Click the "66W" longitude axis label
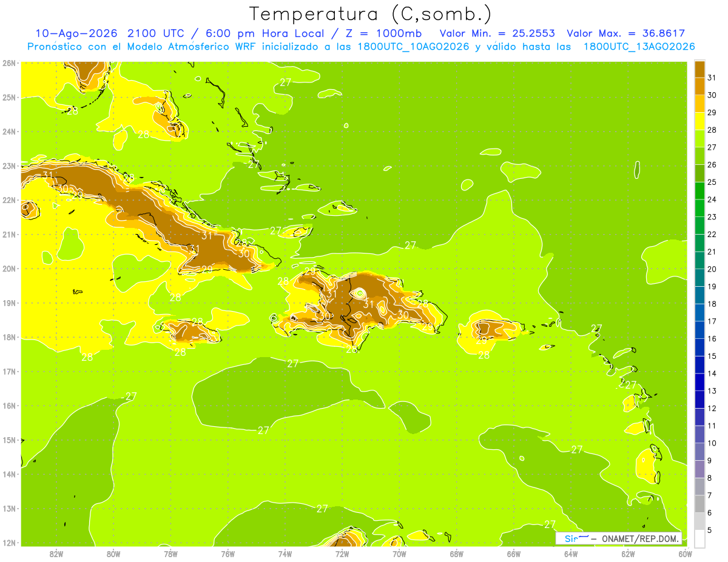Image resolution: width=728 pixels, height=562 pixels. pos(514,554)
